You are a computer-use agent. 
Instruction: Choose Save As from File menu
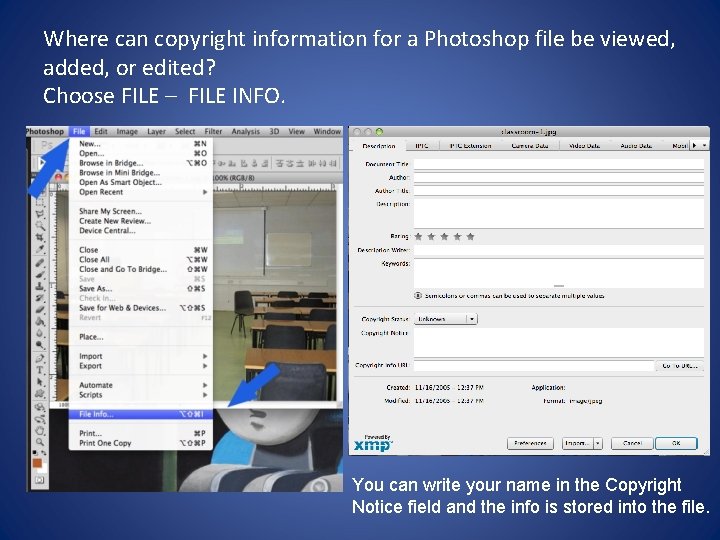pyautogui.click(x=141, y=289)
